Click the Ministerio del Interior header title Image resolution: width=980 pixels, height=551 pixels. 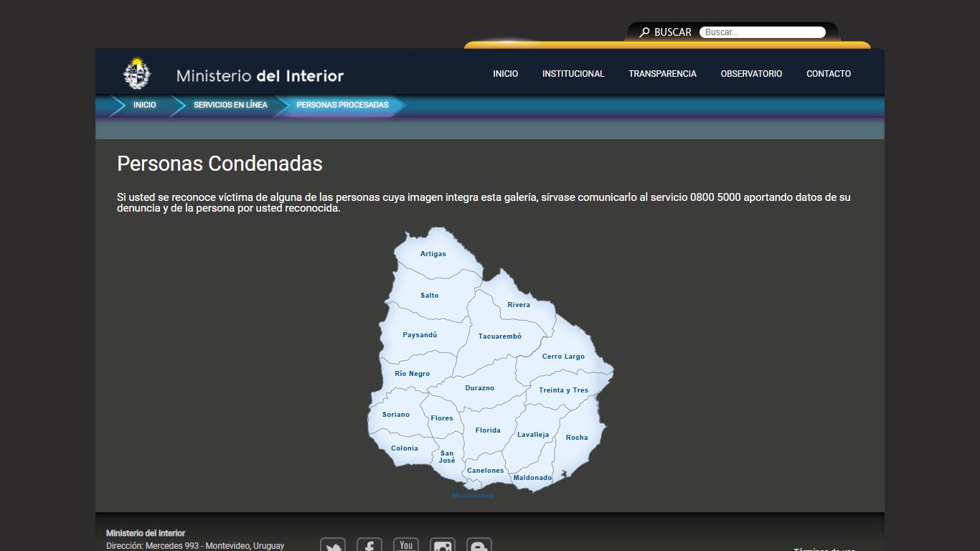tap(260, 75)
